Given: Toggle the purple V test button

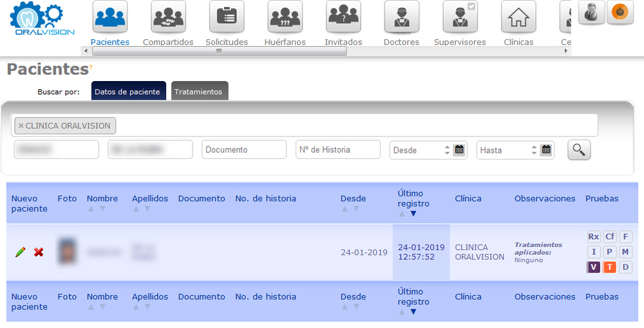Looking at the screenshot, I should 593,267.
